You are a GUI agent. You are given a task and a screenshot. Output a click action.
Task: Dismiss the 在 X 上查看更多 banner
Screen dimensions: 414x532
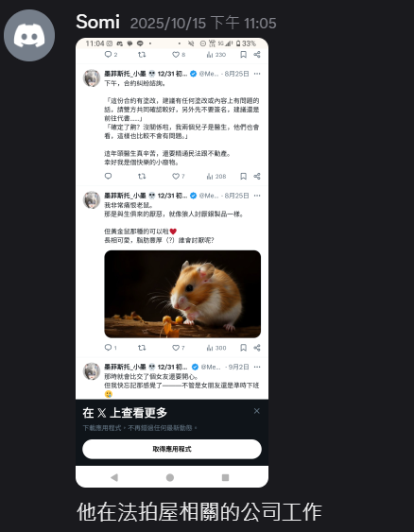coord(257,411)
